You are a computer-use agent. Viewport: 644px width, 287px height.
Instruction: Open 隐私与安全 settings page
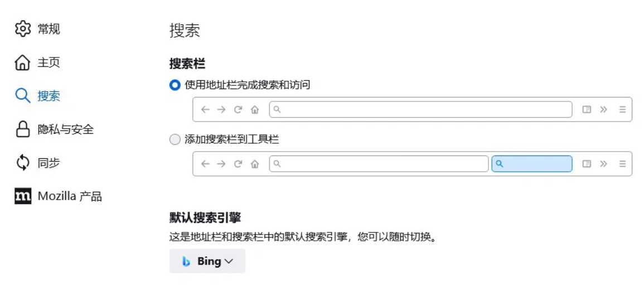point(65,129)
